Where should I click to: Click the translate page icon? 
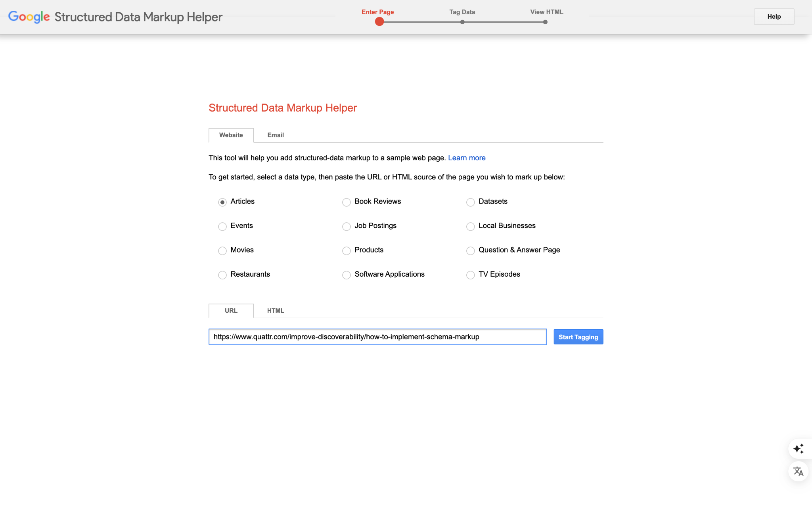(x=798, y=471)
